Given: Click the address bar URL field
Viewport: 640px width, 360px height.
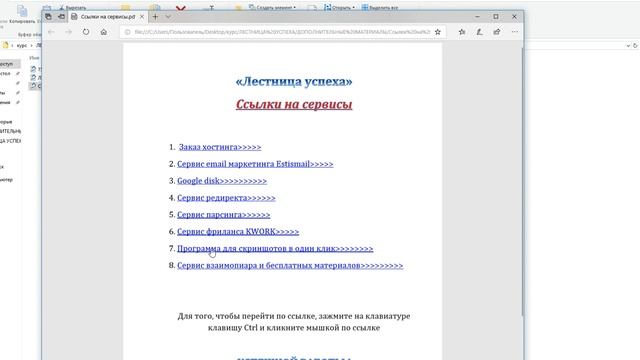Looking at the screenshot, I should [282, 32].
